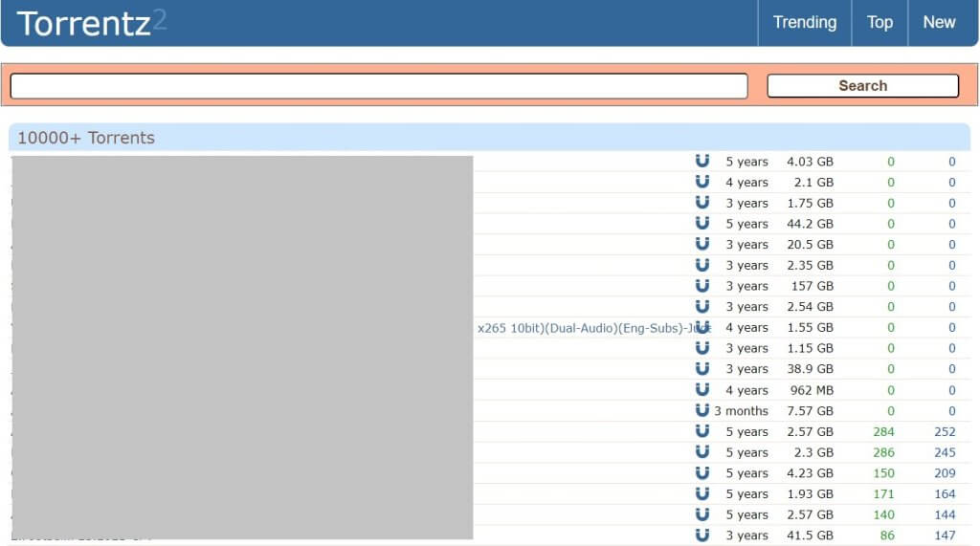Go to the New tab
The image size is (980, 546).
pos(940,23)
